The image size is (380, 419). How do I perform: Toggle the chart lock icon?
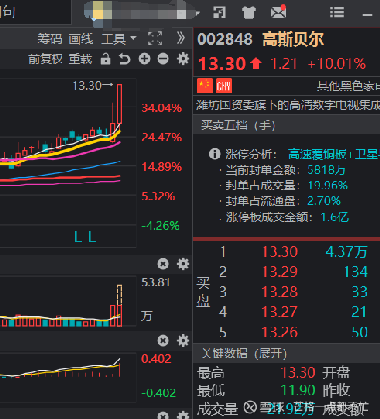coord(105,59)
